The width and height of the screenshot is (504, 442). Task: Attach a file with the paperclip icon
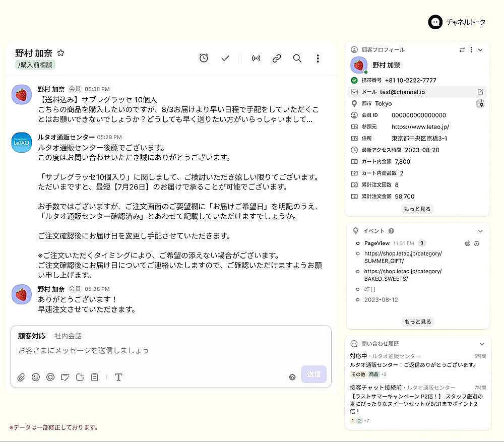(21, 377)
